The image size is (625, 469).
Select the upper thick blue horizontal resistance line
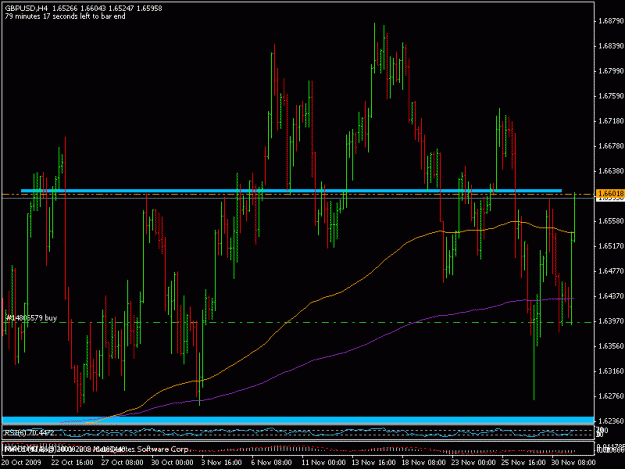(291, 191)
